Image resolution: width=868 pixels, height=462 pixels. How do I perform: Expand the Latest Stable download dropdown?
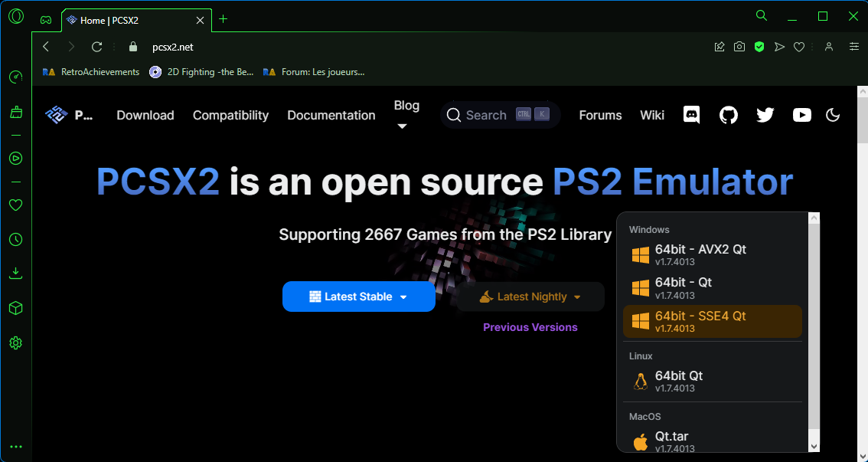359,297
